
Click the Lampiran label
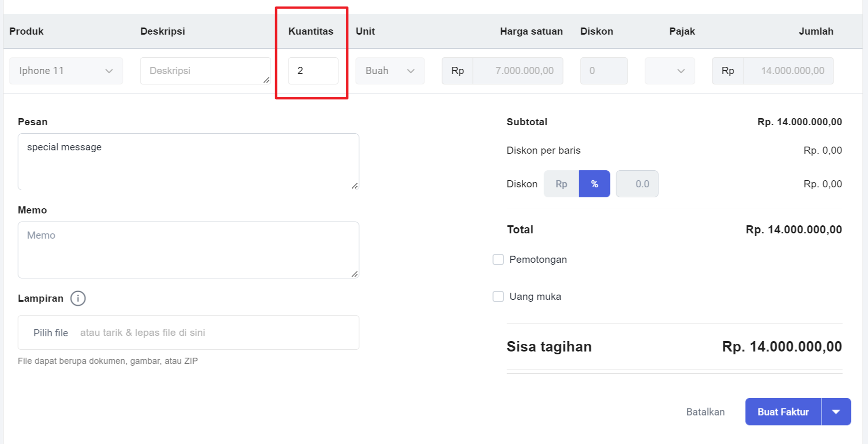[x=40, y=298]
